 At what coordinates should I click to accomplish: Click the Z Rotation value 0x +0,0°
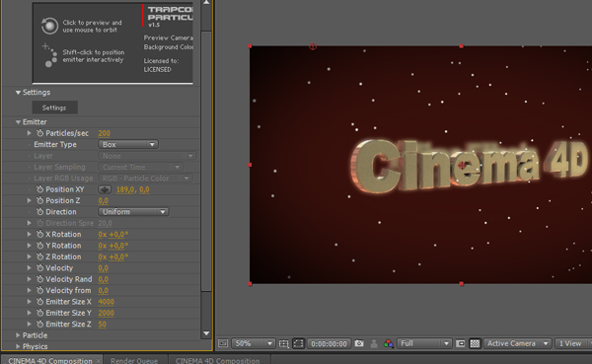coord(113,256)
